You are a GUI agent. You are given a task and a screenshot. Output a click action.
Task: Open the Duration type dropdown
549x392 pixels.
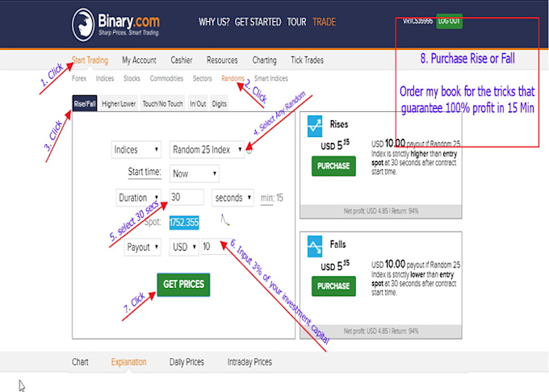138,198
